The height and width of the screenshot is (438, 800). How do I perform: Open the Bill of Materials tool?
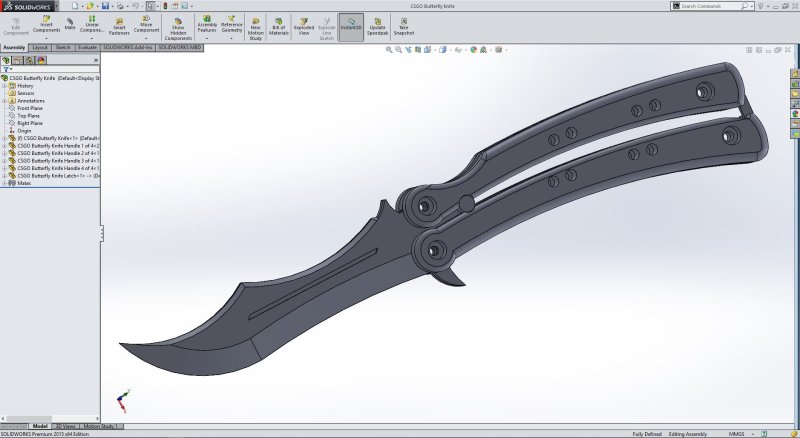pos(278,26)
